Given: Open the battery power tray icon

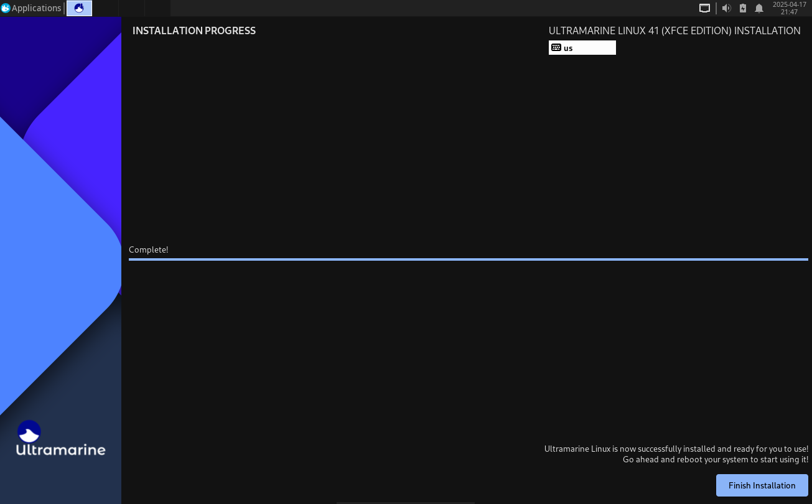Looking at the screenshot, I should pos(743,8).
